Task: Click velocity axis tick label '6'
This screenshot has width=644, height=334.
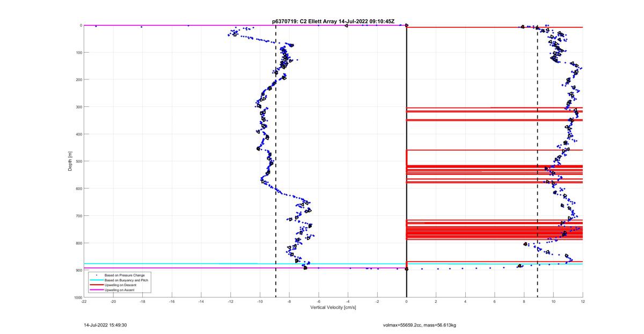Action: coord(494,302)
